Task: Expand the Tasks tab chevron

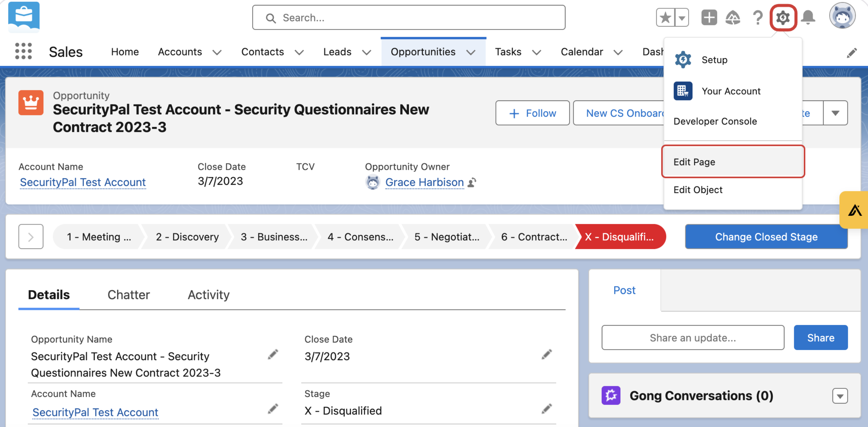Action: pyautogui.click(x=536, y=52)
